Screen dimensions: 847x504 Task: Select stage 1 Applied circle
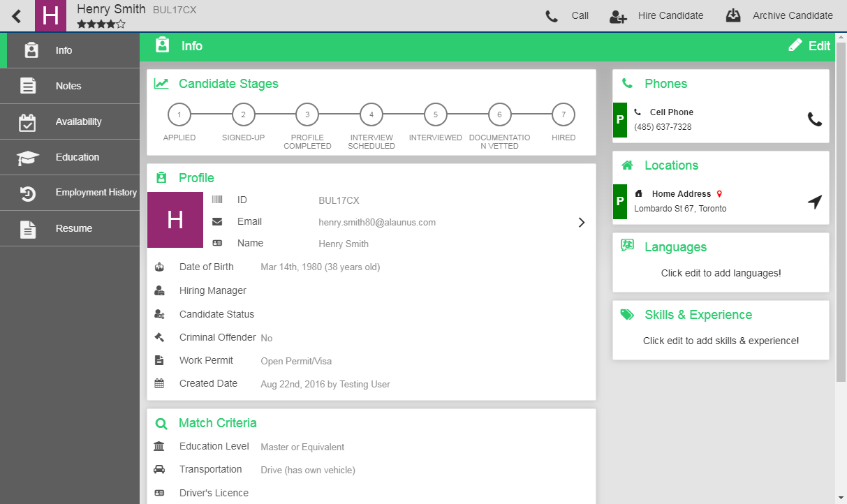[x=179, y=114]
